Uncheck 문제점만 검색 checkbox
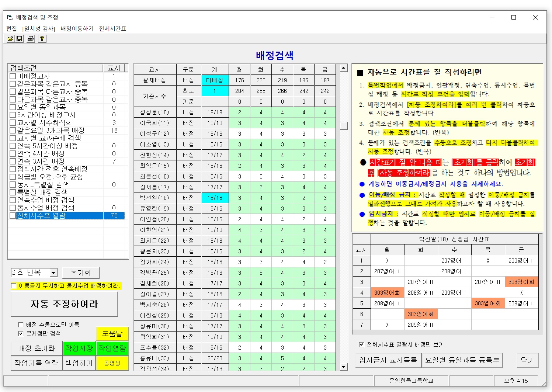 point(21,333)
